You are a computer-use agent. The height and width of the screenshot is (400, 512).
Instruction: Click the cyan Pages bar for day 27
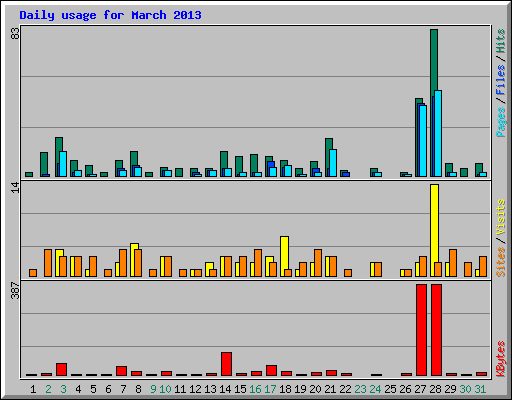pyautogui.click(x=423, y=141)
